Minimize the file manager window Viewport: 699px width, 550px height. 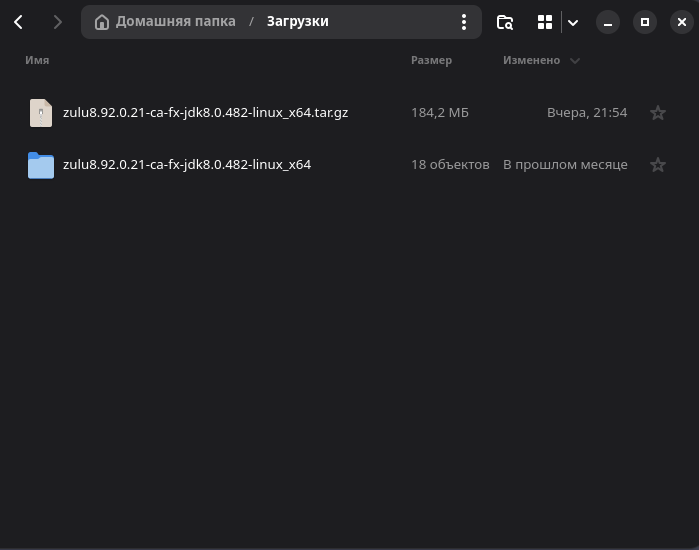tap(608, 22)
